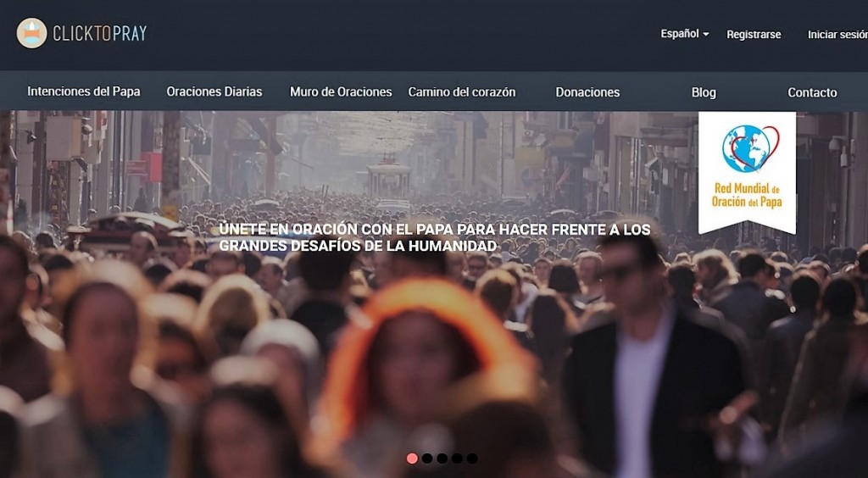
Task: Open the Contacto page
Action: (x=812, y=92)
